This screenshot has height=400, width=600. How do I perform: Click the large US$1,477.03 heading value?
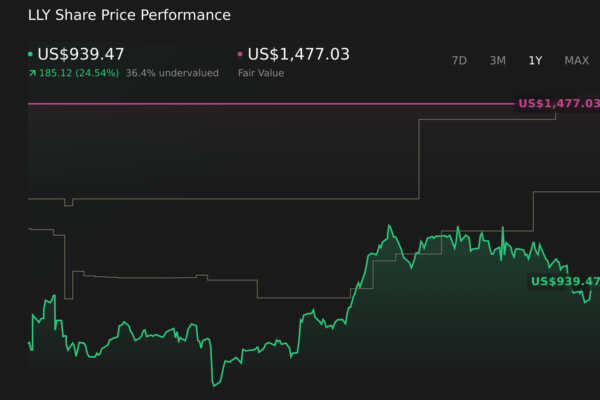[298, 54]
